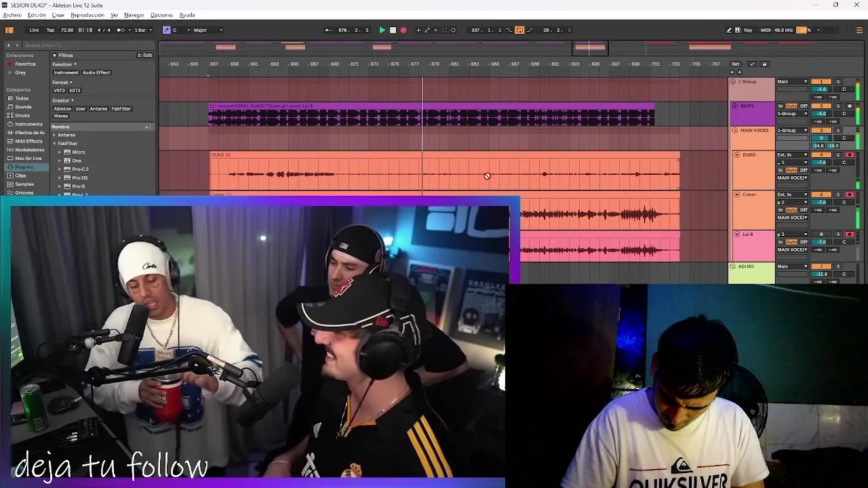Click the browser forward arrow

point(17,45)
